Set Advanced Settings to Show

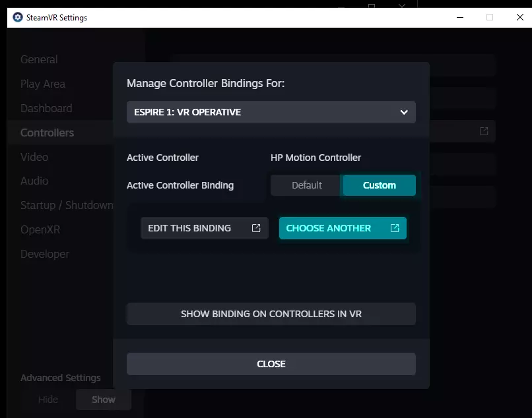coord(104,400)
